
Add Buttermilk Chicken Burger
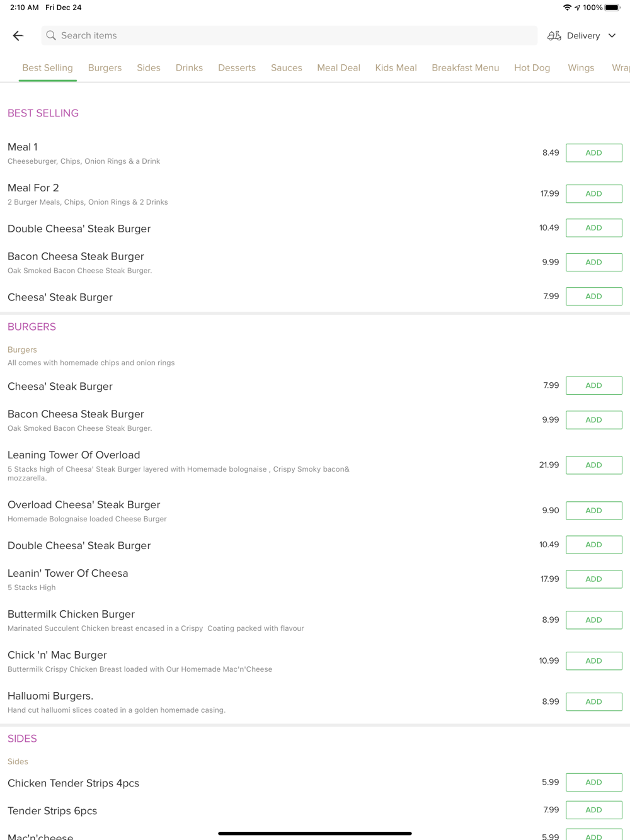[x=593, y=620]
